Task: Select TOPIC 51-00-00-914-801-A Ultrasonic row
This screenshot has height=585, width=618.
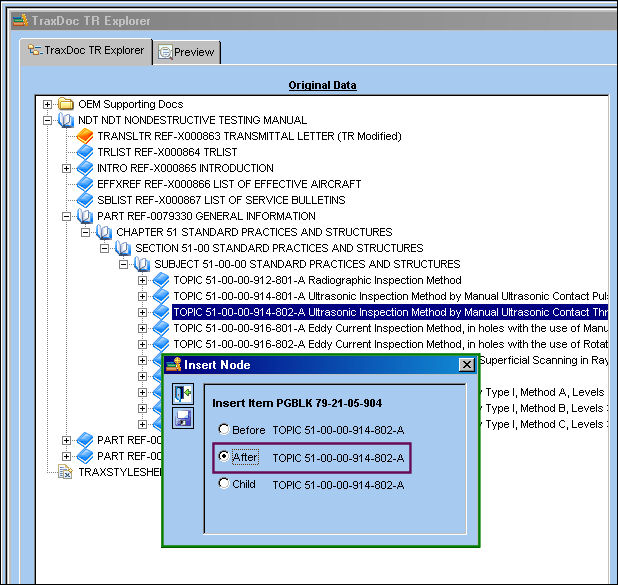Action: [390, 296]
